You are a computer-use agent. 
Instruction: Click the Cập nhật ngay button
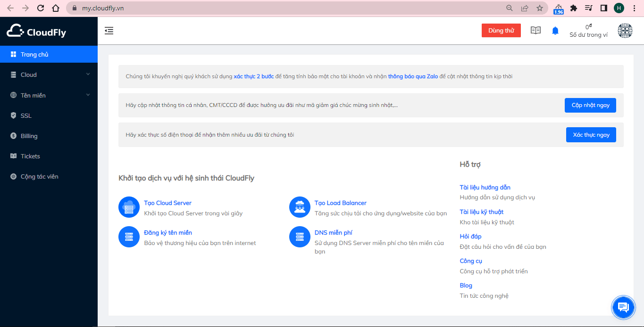(590, 105)
